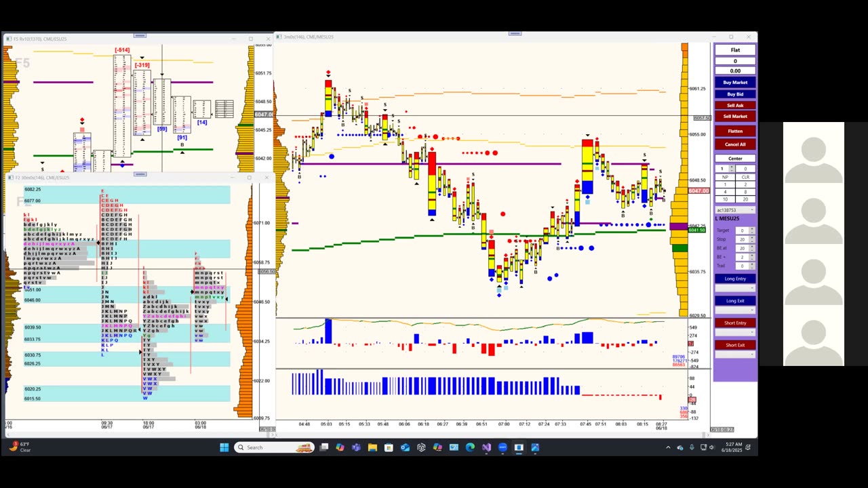Show hidden system tray icons
This screenshot has height=488, width=868.
tap(668, 447)
